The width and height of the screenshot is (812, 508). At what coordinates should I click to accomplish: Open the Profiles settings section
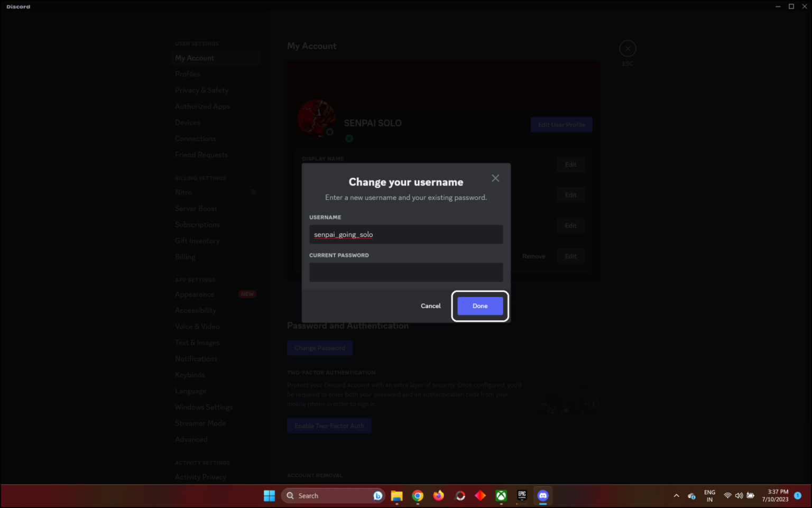tap(187, 74)
